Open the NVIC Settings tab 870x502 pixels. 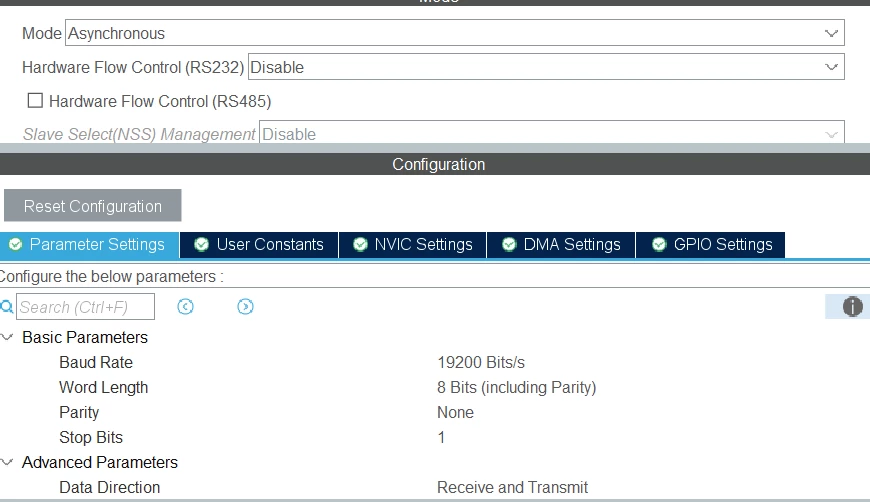click(x=412, y=245)
